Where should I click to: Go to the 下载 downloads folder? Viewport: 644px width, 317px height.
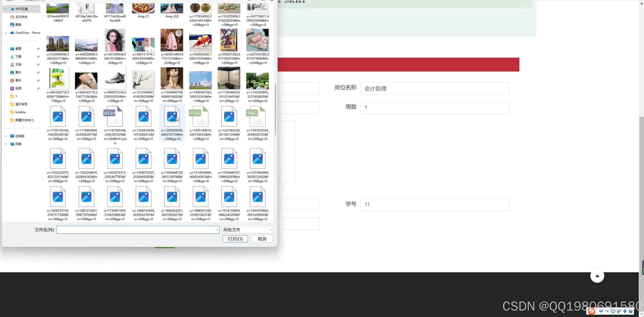tap(18, 57)
